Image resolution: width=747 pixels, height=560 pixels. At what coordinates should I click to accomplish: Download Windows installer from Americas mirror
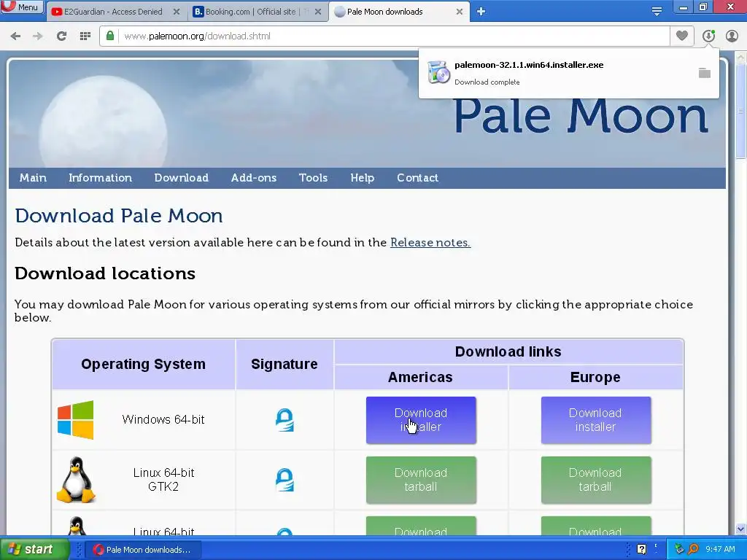point(421,420)
